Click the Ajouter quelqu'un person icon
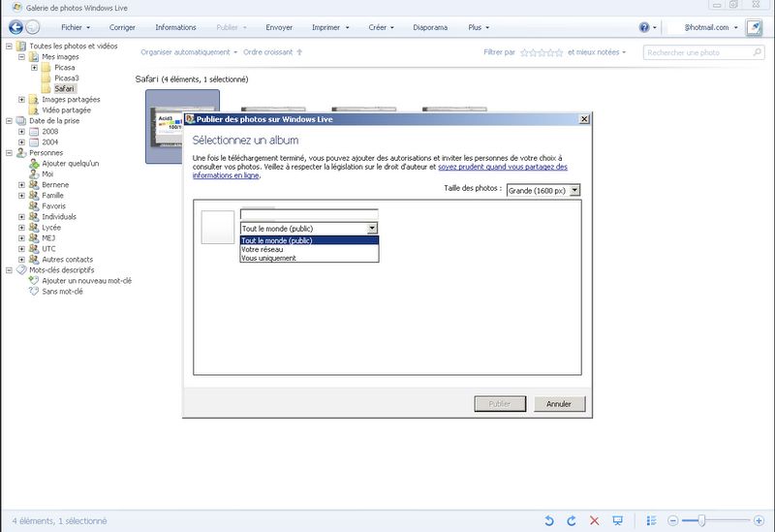 34,163
